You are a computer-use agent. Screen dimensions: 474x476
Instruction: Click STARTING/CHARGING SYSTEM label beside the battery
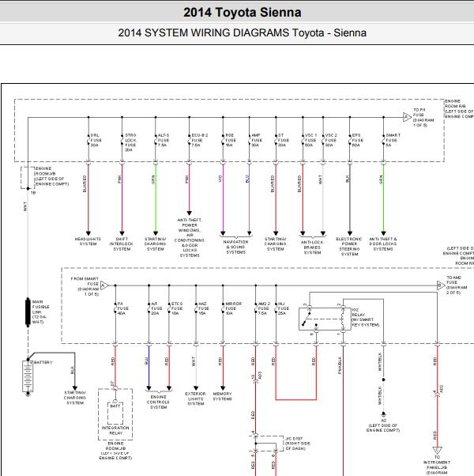click(75, 398)
